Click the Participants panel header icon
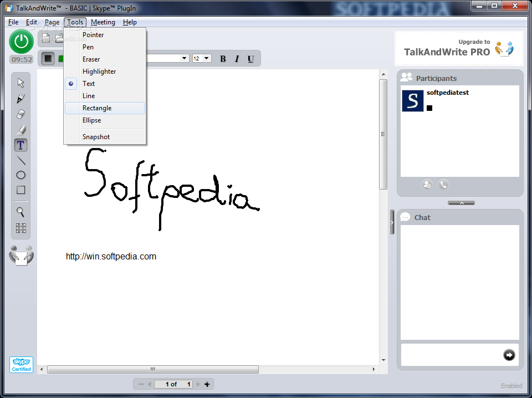Viewport: 532px width, 398px height. (406, 78)
